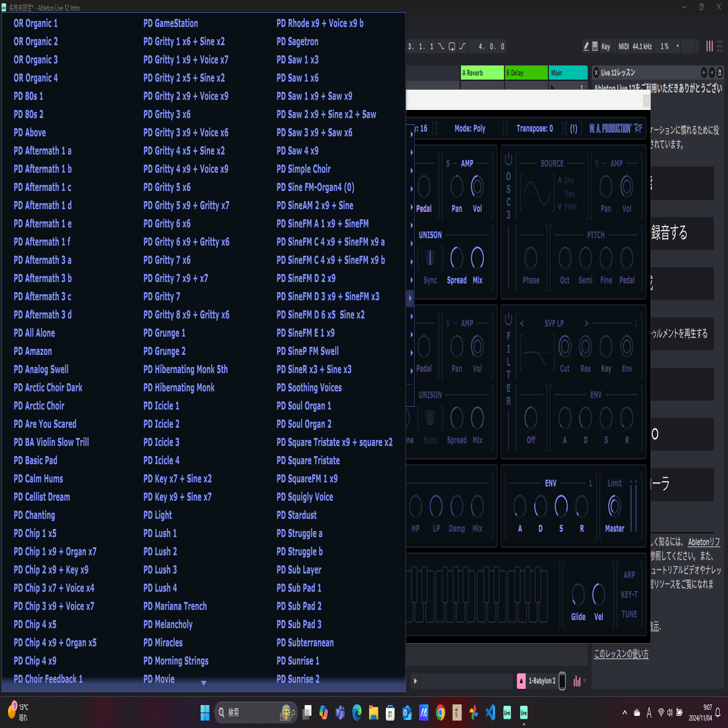Open Transpose: 0 value selector
The width and height of the screenshot is (728, 728).
point(534,129)
